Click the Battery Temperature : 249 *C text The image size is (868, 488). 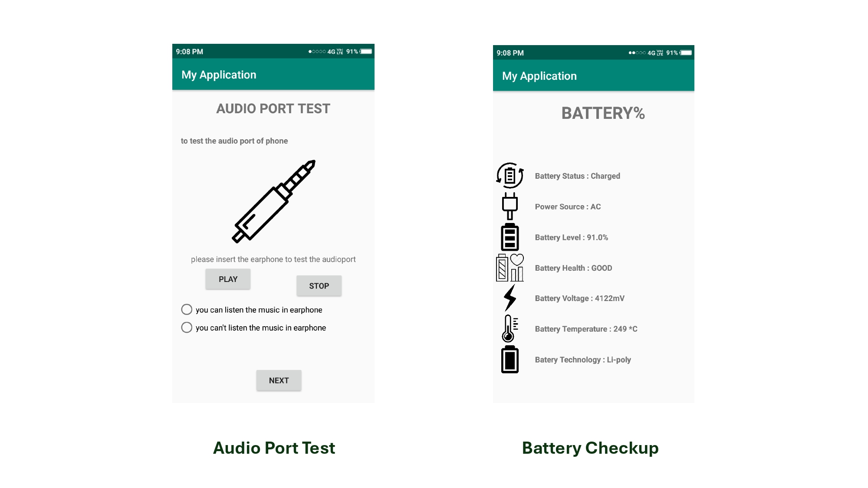[x=586, y=329]
